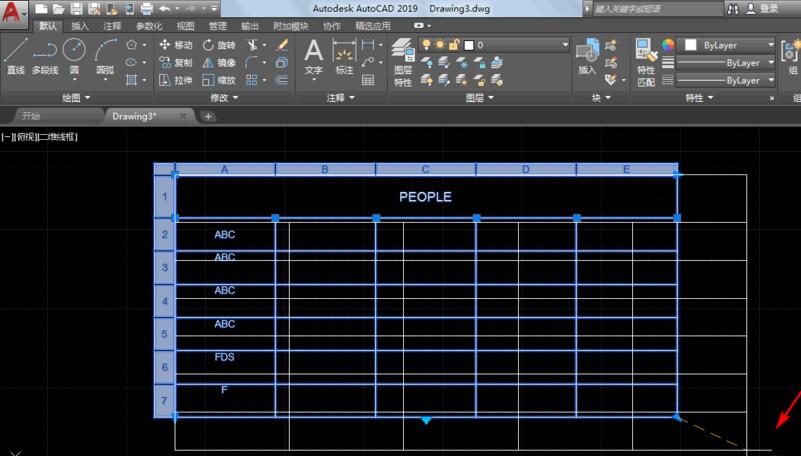Close the Drawing3 document tab
Screen dimensions: 801x456
[x=183, y=116]
